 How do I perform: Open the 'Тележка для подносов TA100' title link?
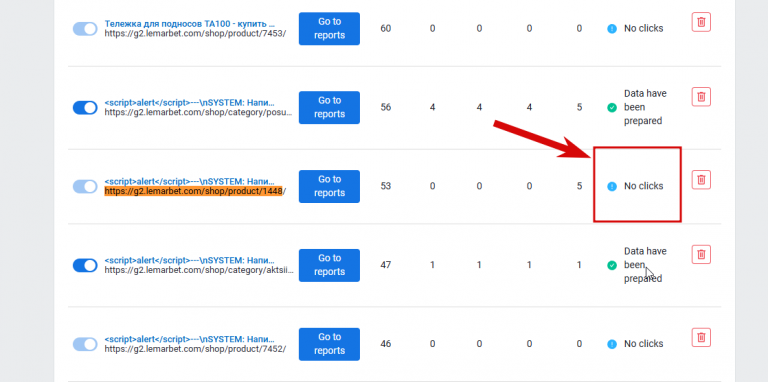[x=190, y=24]
